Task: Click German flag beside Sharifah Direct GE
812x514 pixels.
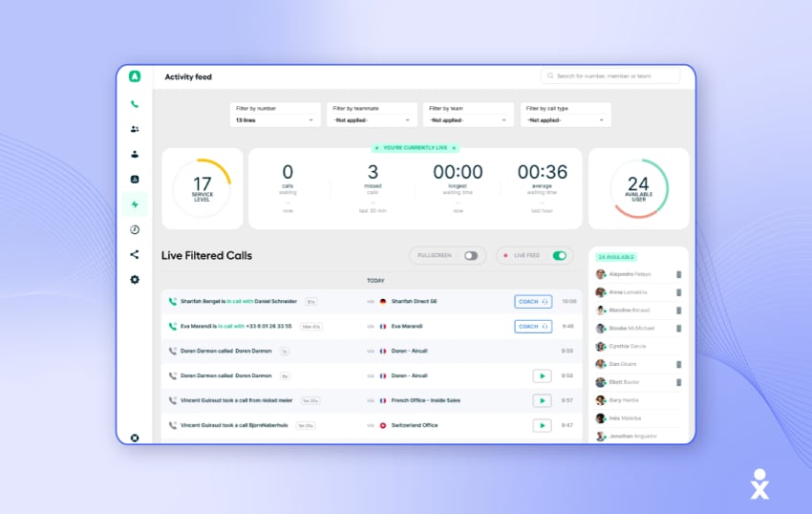Action: 383,302
